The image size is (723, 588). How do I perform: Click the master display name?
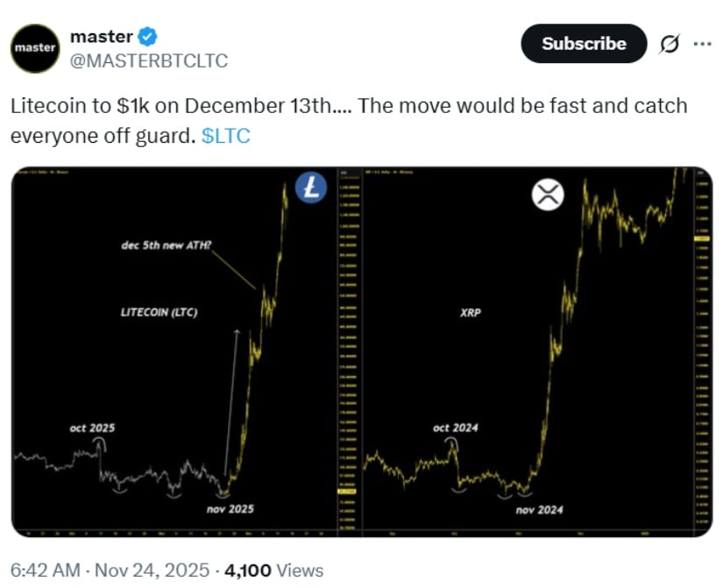pyautogui.click(x=100, y=37)
